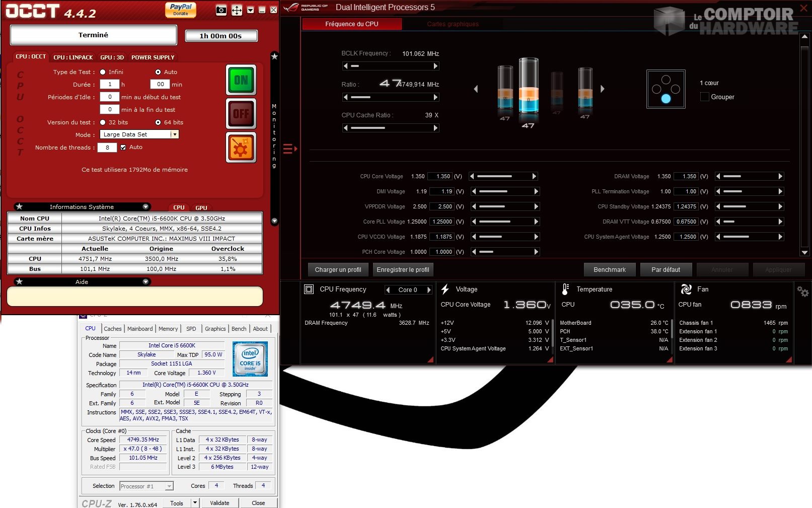Click the OCCT screenshot camera icon
Viewport: 812px width, 508px height.
pyautogui.click(x=221, y=10)
